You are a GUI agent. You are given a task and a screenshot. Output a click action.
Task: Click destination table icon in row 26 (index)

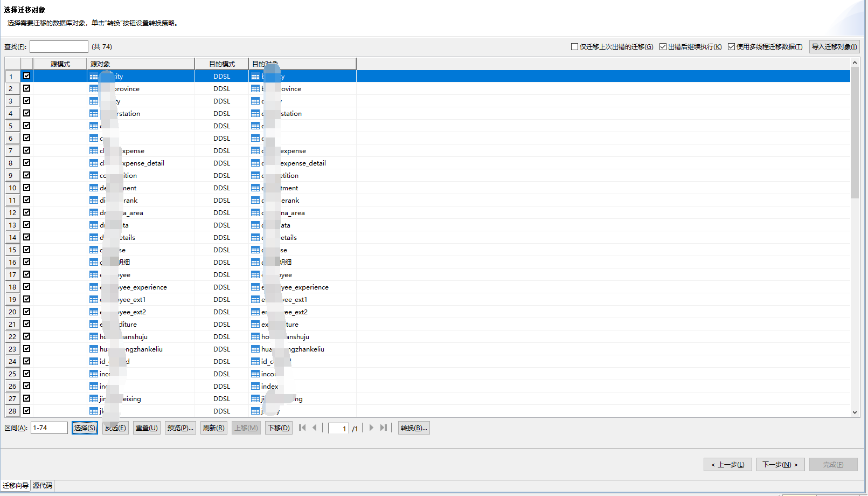255,387
